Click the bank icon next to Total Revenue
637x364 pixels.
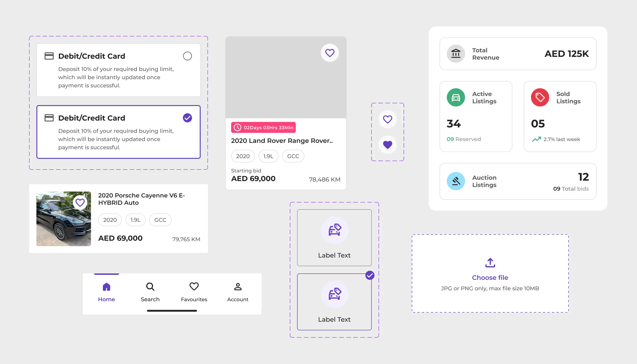pyautogui.click(x=455, y=54)
